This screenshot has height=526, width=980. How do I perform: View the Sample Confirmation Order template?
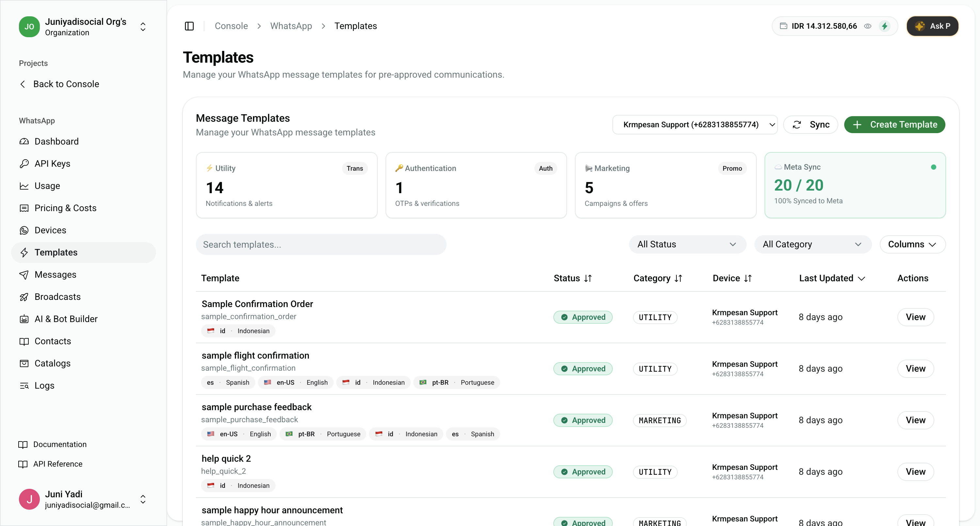pyautogui.click(x=915, y=317)
